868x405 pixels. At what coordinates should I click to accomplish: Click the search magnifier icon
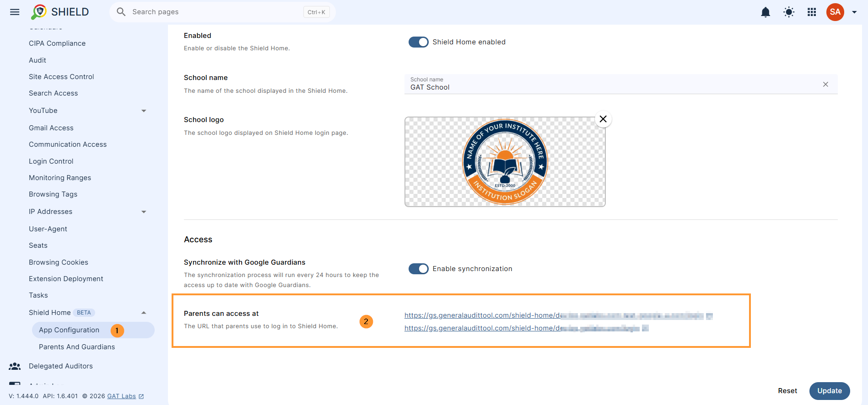point(121,12)
